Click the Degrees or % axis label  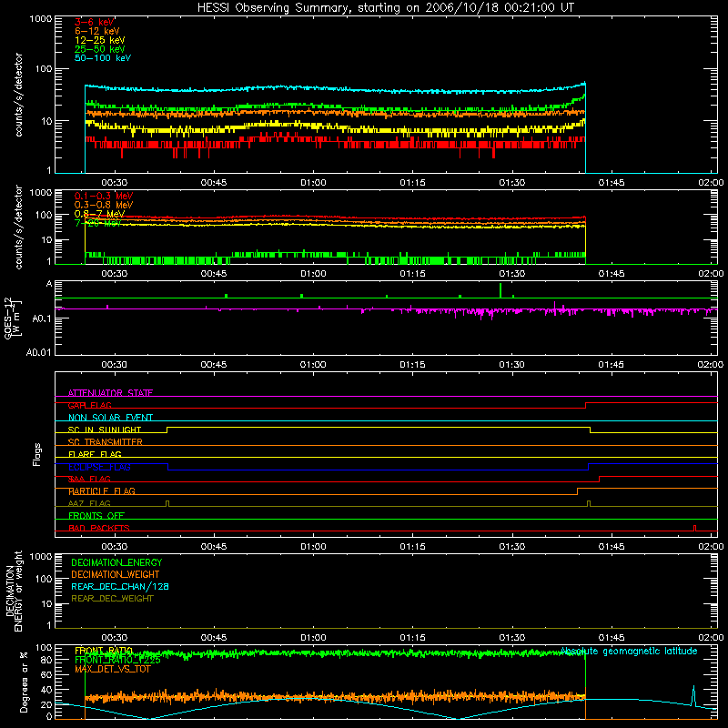tap(24, 682)
